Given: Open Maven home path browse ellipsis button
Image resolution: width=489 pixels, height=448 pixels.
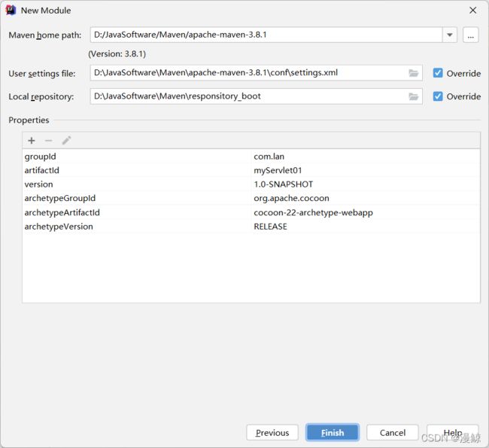Looking at the screenshot, I should point(470,35).
